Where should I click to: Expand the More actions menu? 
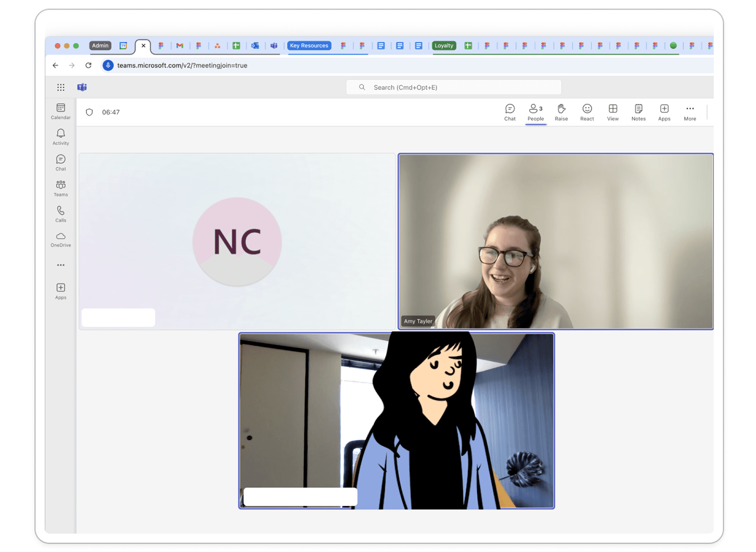tap(690, 113)
